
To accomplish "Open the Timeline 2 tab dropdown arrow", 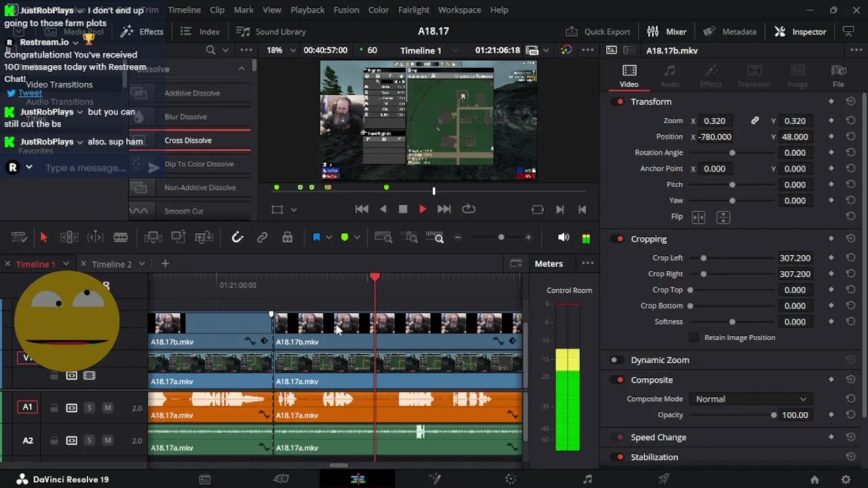I will tap(142, 264).
